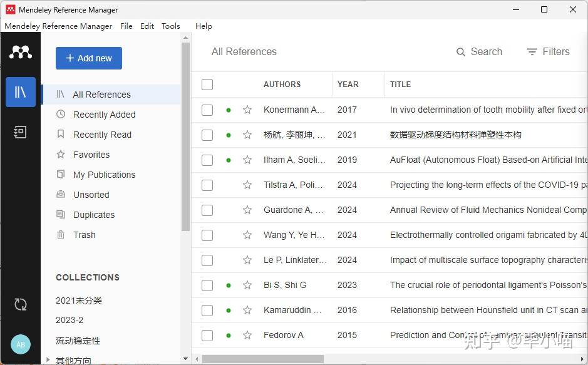Click the Add new button
Screen dimensions: 588x365
(x=89, y=58)
